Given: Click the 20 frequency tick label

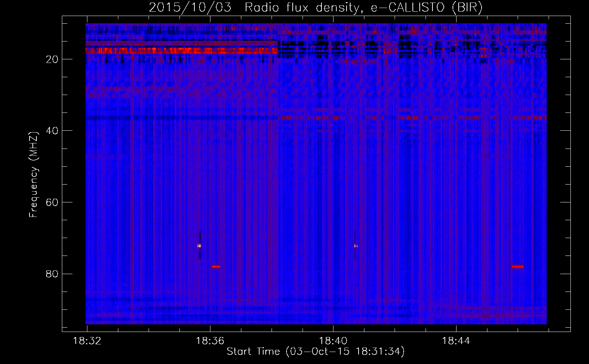Looking at the screenshot, I should coord(52,59).
